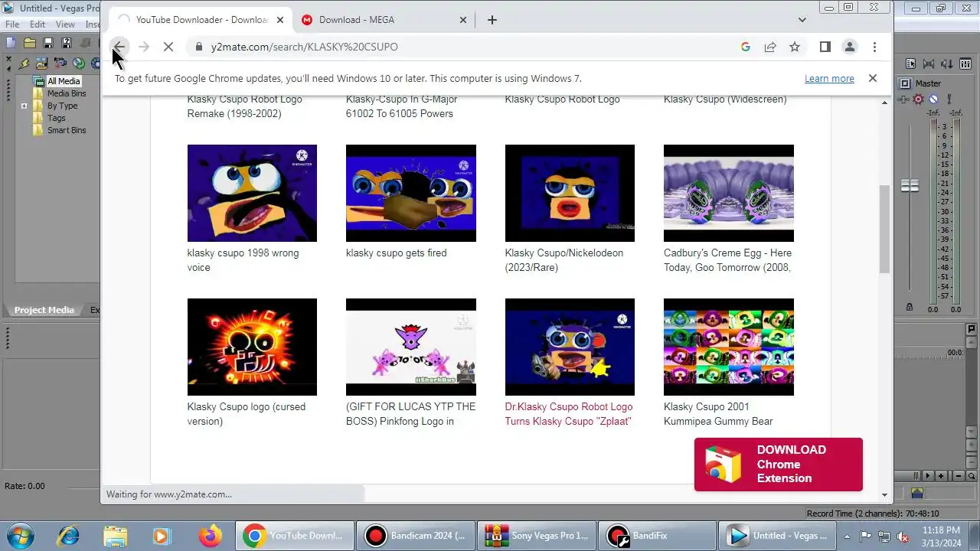Click Save icon in Vegas toolbar
The height and width of the screenshot is (551, 980).
tap(47, 43)
